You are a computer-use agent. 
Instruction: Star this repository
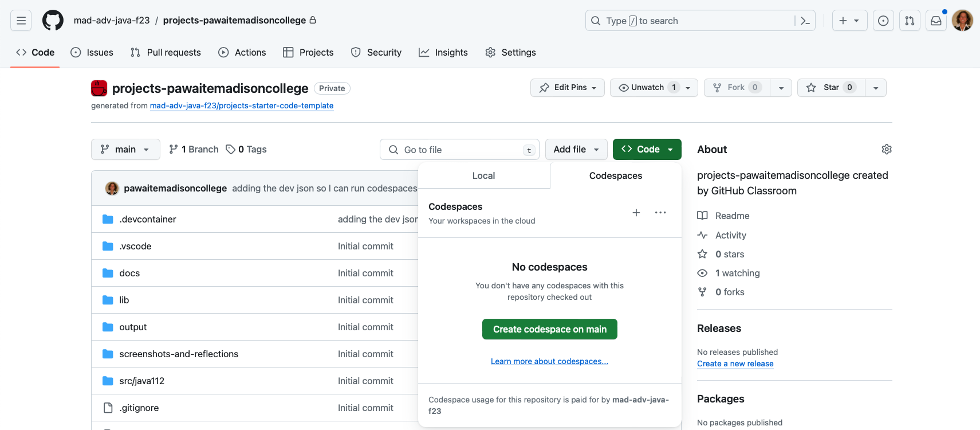(831, 88)
